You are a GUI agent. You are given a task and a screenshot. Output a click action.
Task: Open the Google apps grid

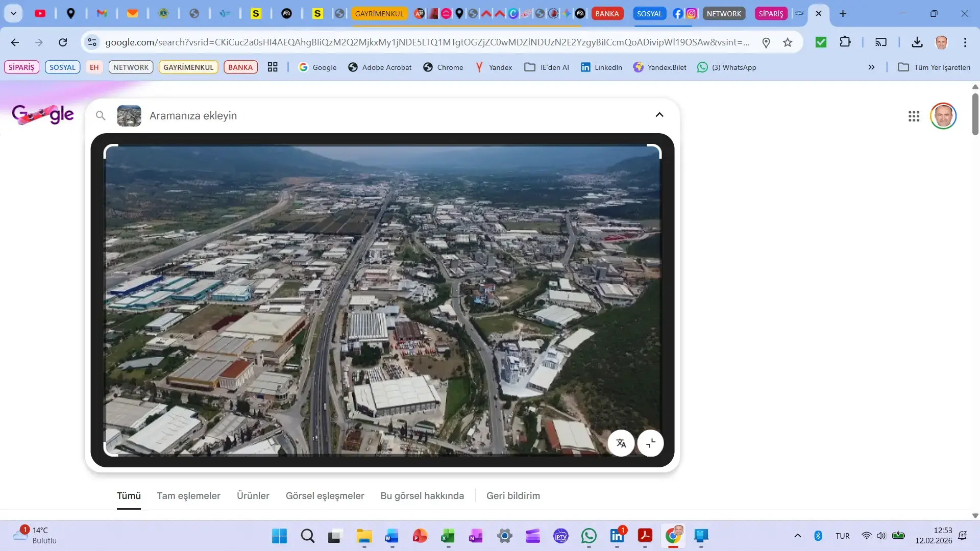(x=914, y=116)
